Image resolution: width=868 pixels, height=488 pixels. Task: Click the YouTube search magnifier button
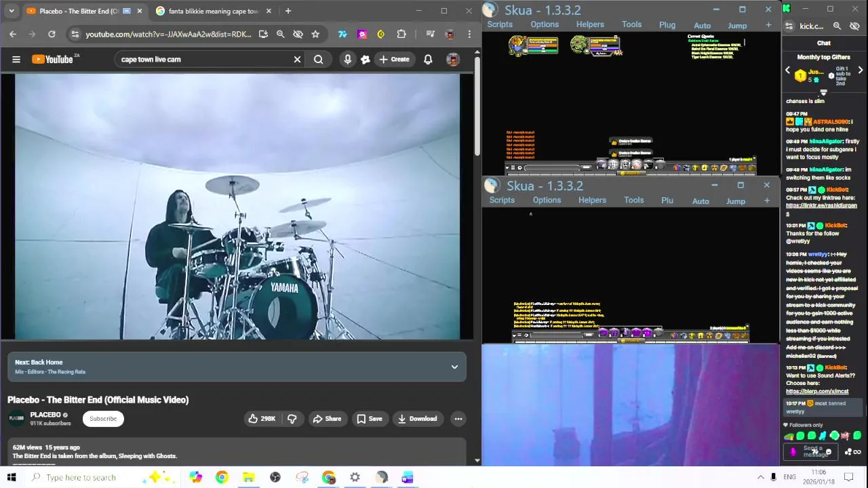coord(318,59)
